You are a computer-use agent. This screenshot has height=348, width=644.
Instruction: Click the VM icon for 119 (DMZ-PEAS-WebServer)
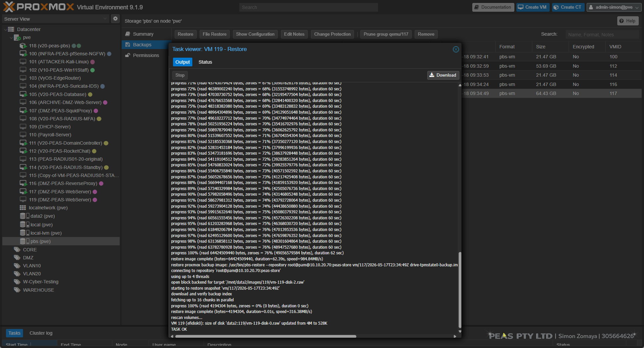[23, 200]
